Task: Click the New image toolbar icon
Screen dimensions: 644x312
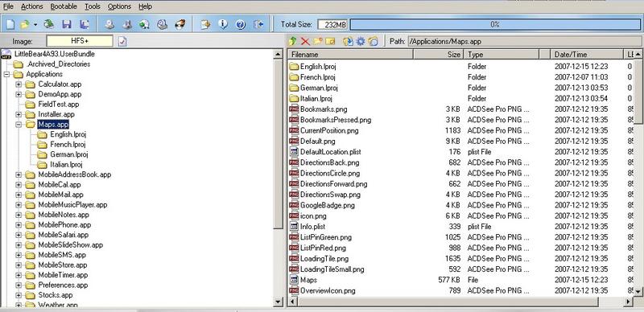Action: (10, 24)
